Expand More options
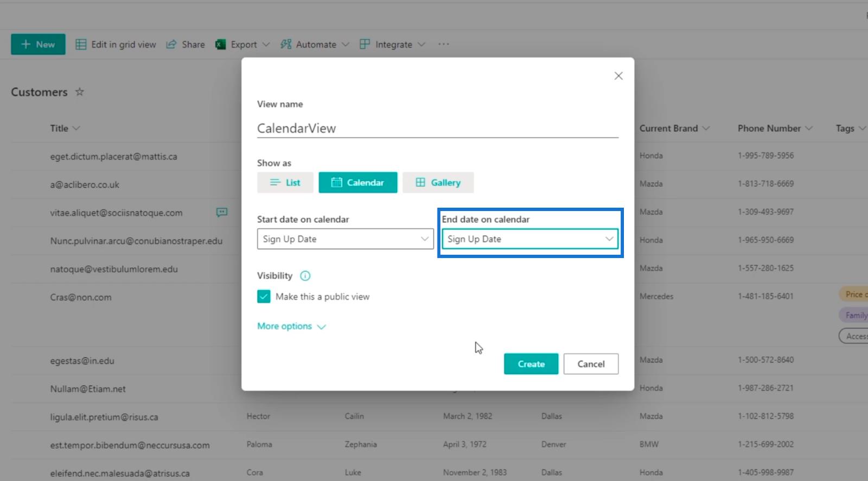 coord(291,326)
